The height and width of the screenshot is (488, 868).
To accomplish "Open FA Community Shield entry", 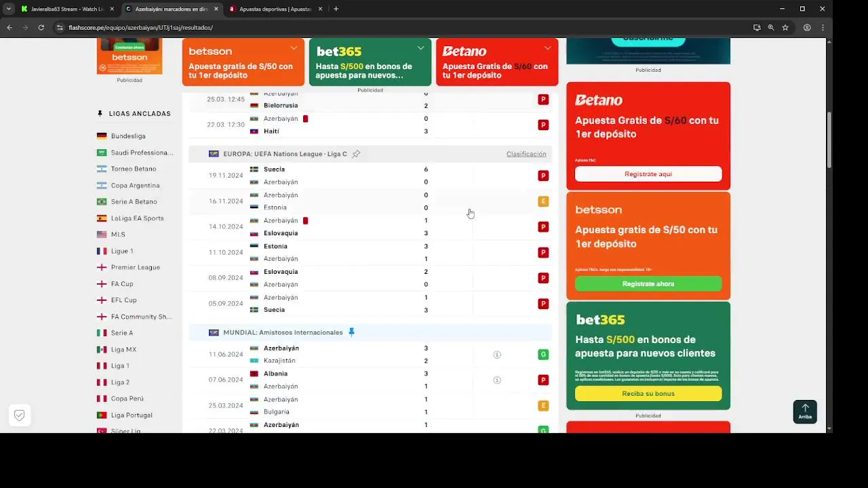I will click(142, 317).
